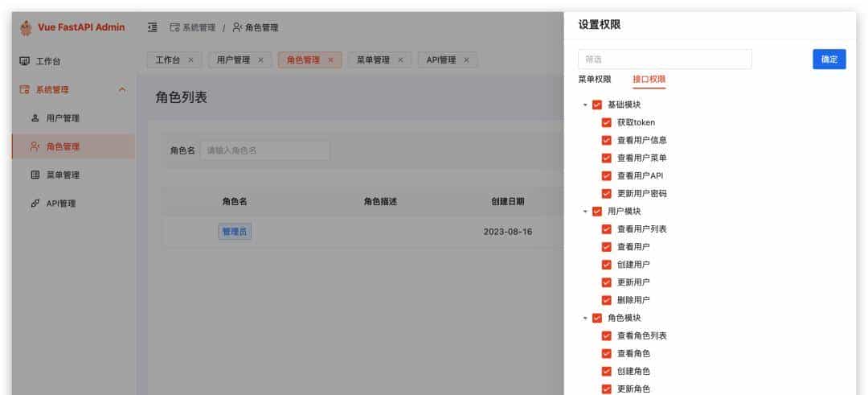This screenshot has height=395, width=868.
Task: Click the 设置权限 drawer title
Action: (x=600, y=25)
